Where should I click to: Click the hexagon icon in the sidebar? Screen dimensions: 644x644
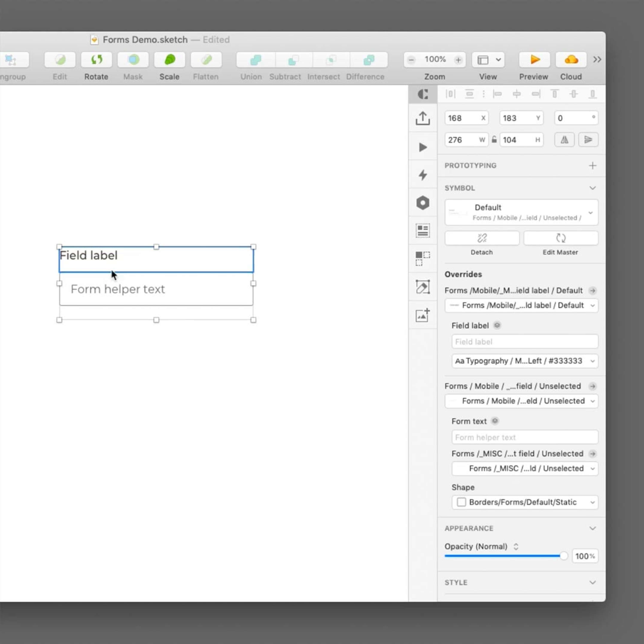coord(423,203)
